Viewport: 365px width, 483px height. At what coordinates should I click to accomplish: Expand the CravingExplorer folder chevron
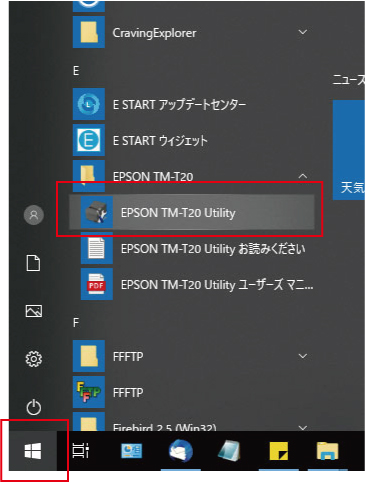point(303,32)
